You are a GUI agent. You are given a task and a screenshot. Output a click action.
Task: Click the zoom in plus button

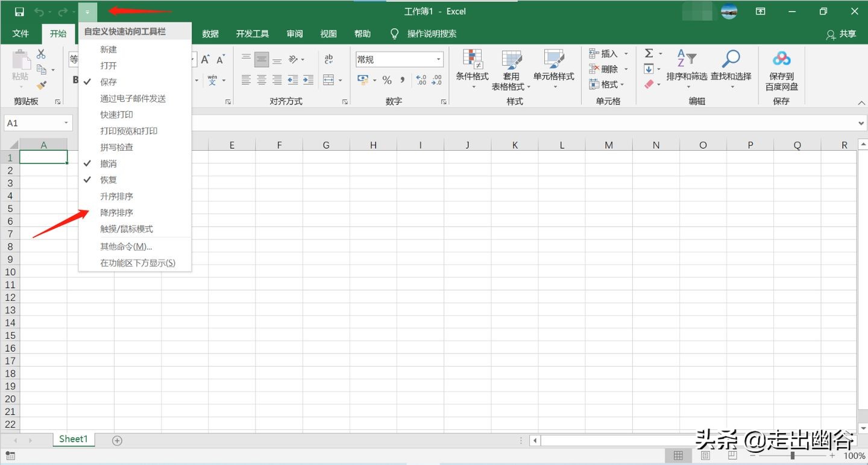click(x=832, y=456)
